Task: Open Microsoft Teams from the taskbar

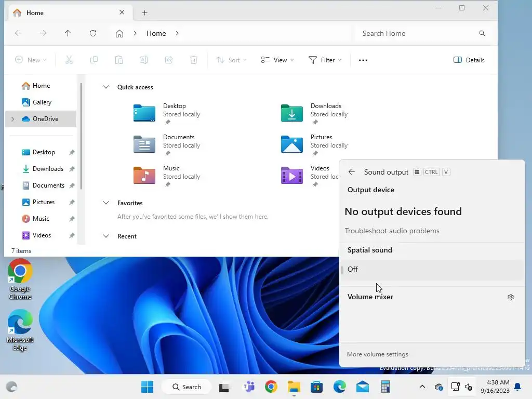Action: [249, 387]
